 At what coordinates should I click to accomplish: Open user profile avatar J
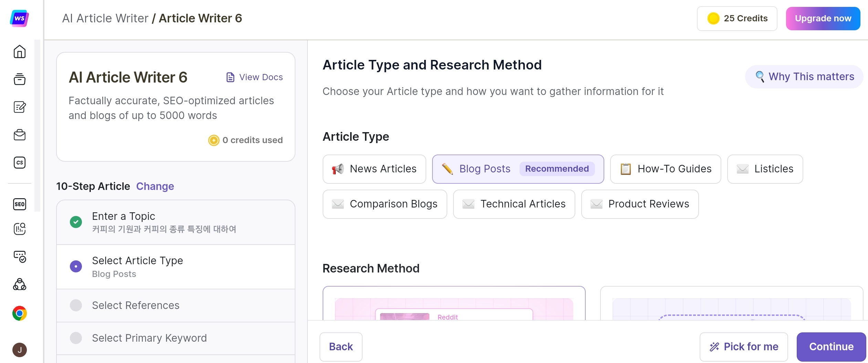point(20,350)
